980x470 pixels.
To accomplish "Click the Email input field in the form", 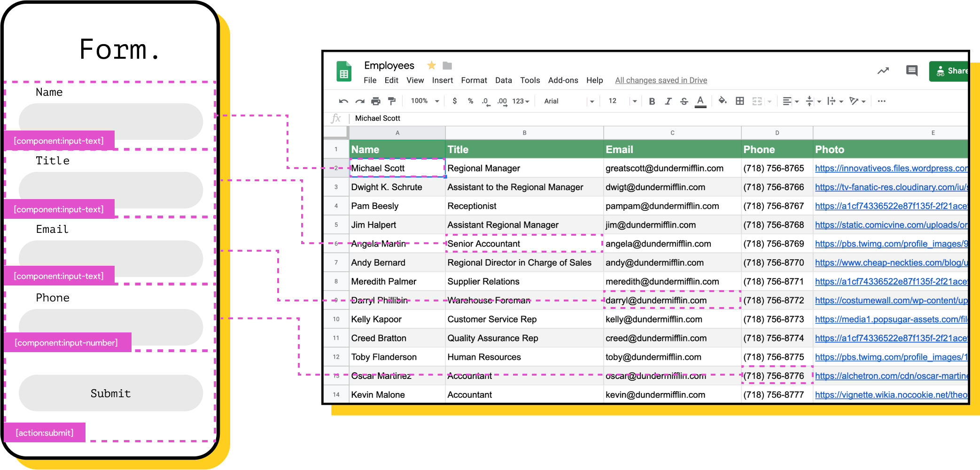I will pyautogui.click(x=111, y=259).
